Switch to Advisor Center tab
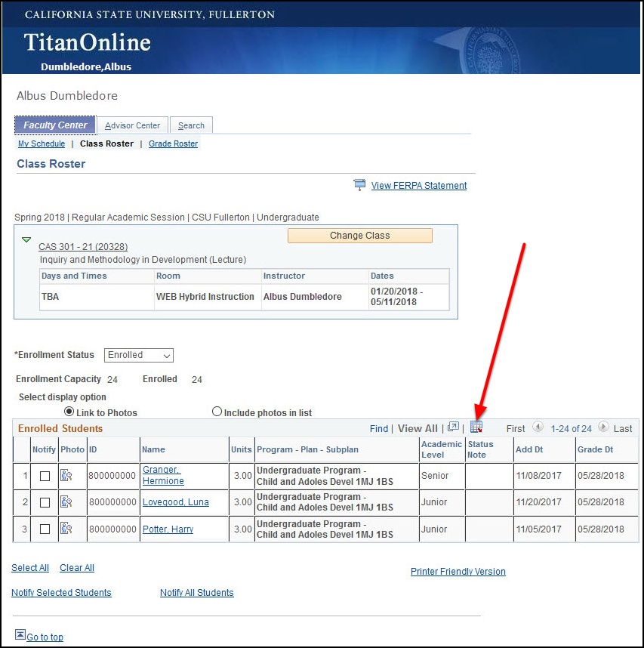Viewport: 644px width, 648px height. tap(132, 125)
